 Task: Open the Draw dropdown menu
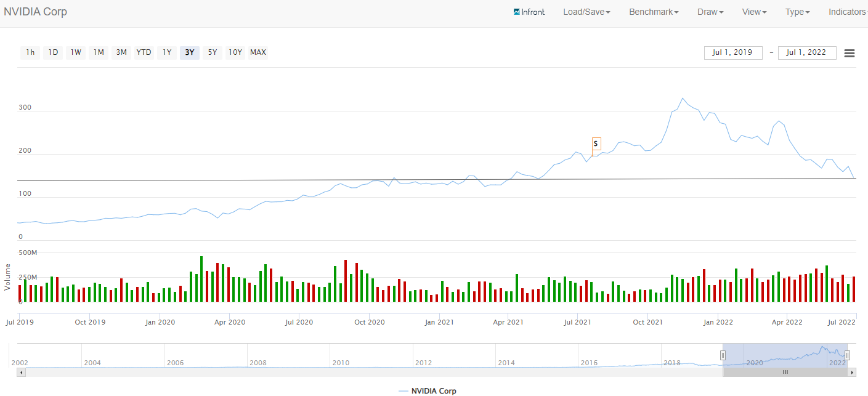click(x=710, y=12)
